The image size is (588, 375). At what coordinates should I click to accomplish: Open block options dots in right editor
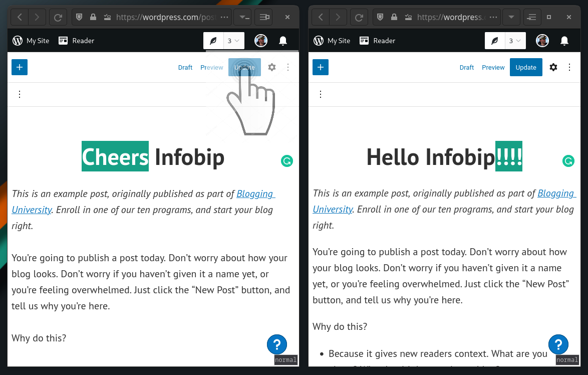321,94
